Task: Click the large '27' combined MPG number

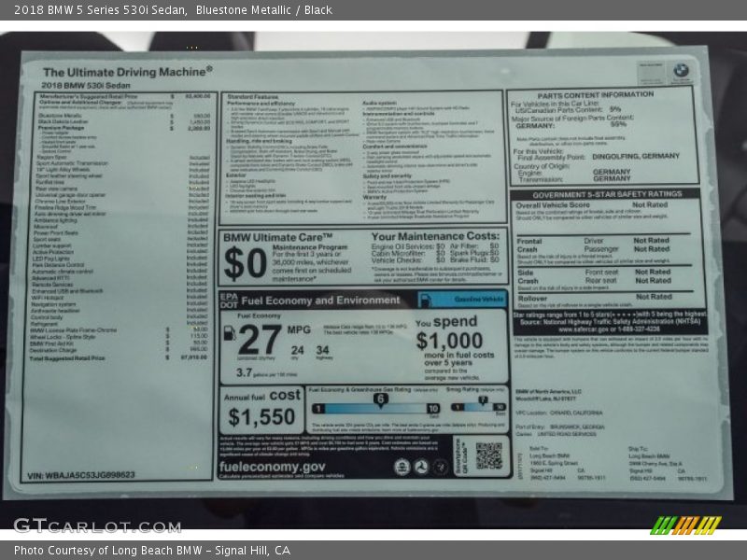Action: click(x=260, y=340)
